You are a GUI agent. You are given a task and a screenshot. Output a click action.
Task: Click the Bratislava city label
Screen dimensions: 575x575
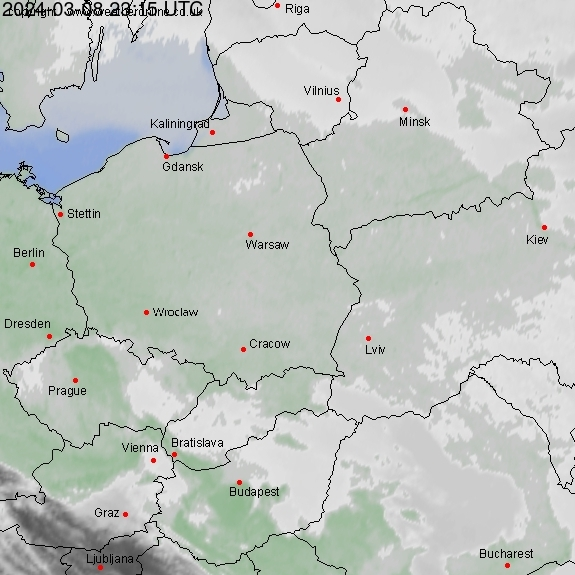(197, 443)
